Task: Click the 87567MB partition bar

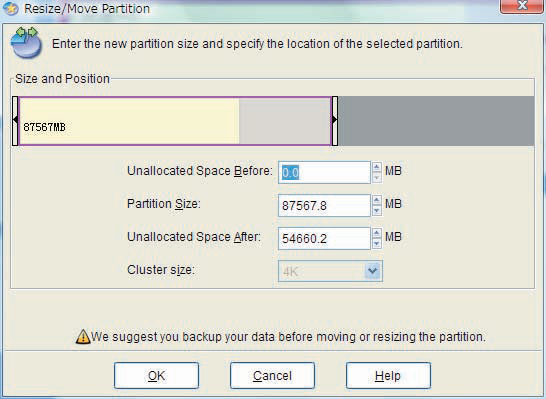Action: coord(175,121)
